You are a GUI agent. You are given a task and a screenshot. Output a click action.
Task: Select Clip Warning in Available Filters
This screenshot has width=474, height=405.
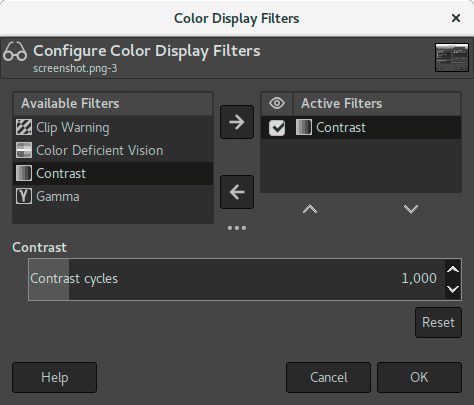[x=113, y=127]
